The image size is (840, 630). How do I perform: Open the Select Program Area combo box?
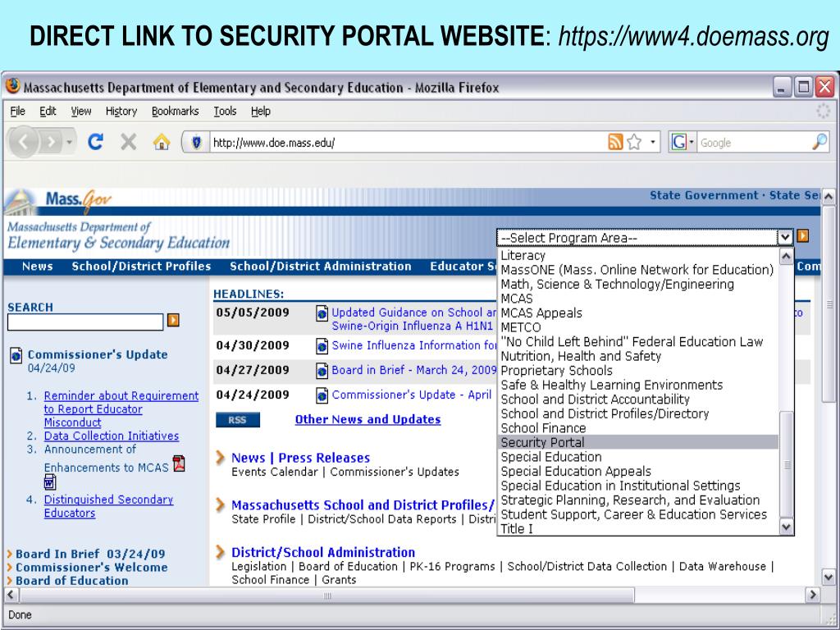pyautogui.click(x=645, y=237)
